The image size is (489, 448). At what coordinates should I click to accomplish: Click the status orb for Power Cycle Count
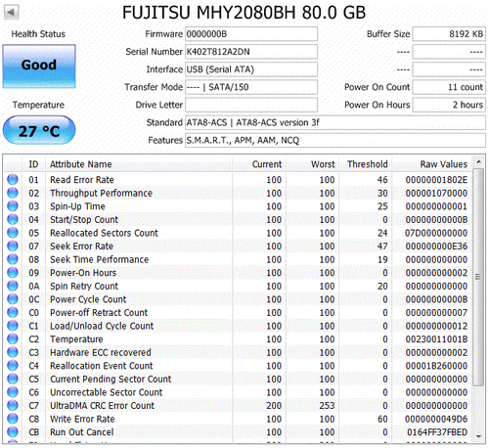13,299
